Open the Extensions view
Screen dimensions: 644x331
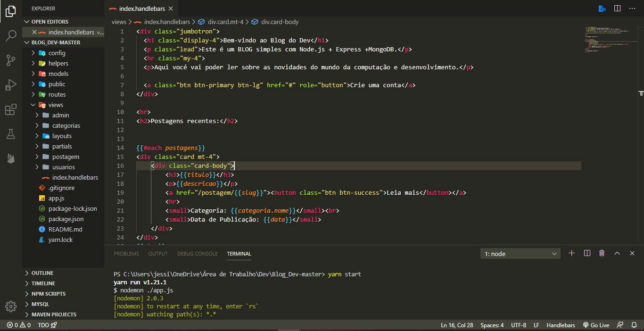[x=10, y=109]
